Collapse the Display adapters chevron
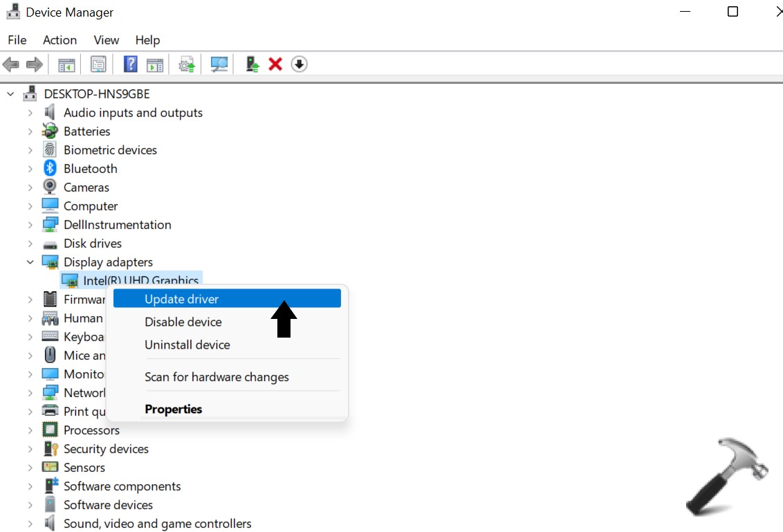The width and height of the screenshot is (783, 532). tap(30, 262)
